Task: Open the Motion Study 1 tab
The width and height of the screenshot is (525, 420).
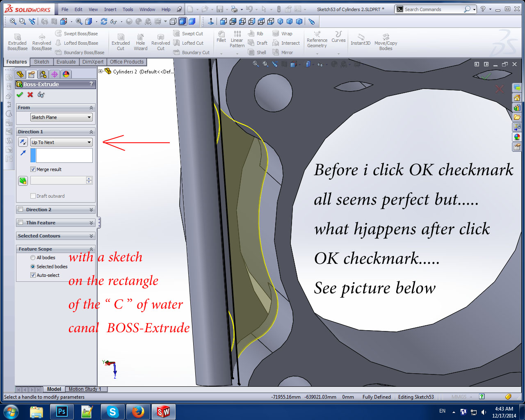Action: click(85, 389)
